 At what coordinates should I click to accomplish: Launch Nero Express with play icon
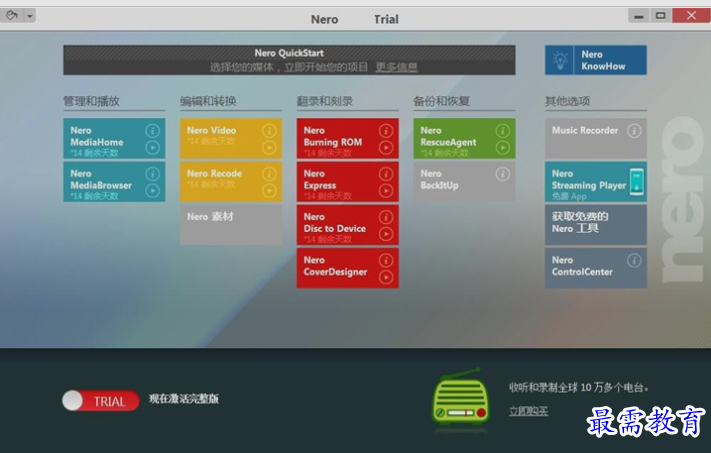386,191
